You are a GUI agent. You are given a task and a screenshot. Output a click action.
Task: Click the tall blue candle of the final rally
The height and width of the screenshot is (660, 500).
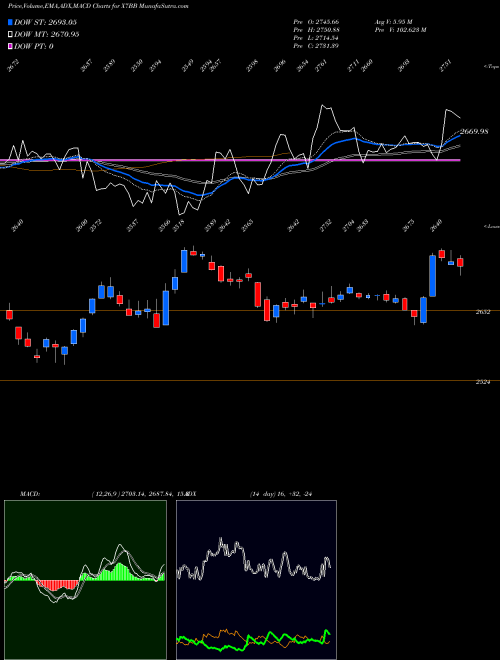(432, 276)
